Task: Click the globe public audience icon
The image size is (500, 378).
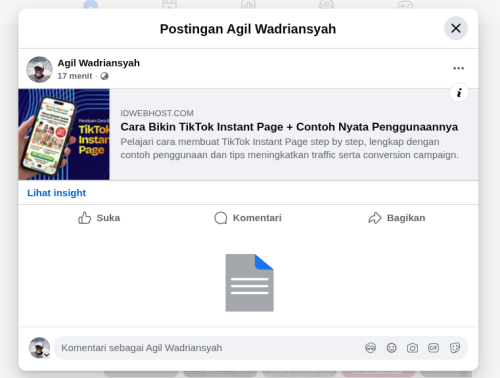Action: (x=104, y=76)
